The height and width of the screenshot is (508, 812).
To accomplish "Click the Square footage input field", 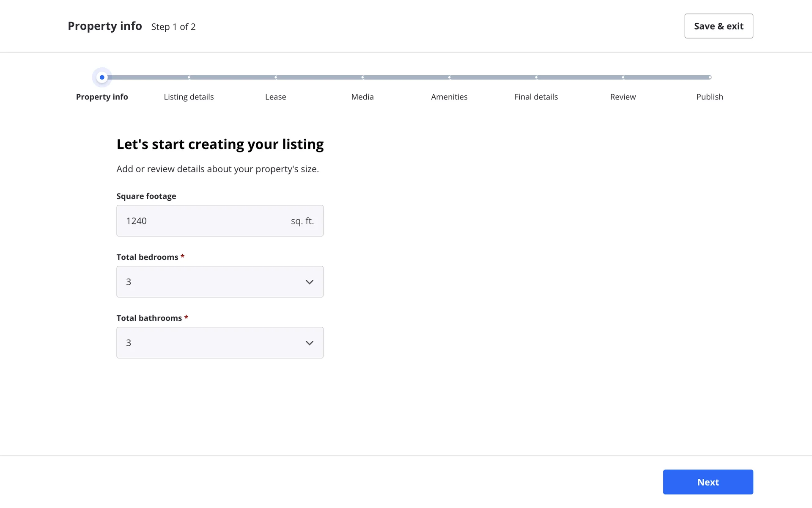I will click(x=203, y=221).
